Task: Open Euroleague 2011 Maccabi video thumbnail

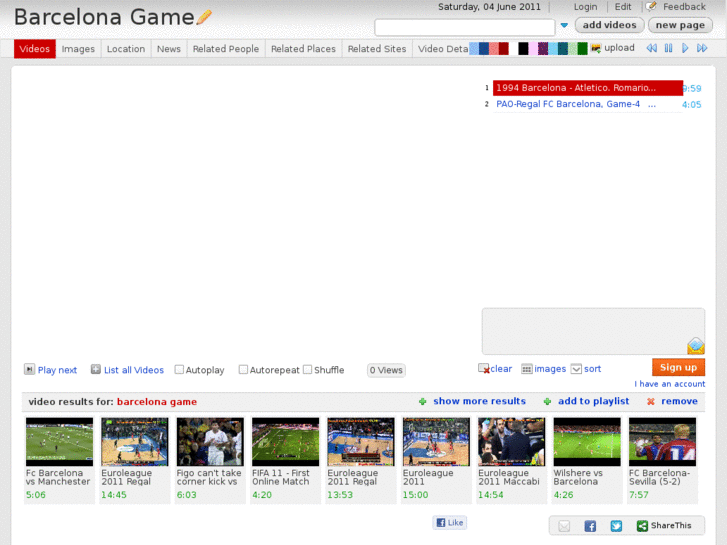Action: pyautogui.click(x=511, y=442)
